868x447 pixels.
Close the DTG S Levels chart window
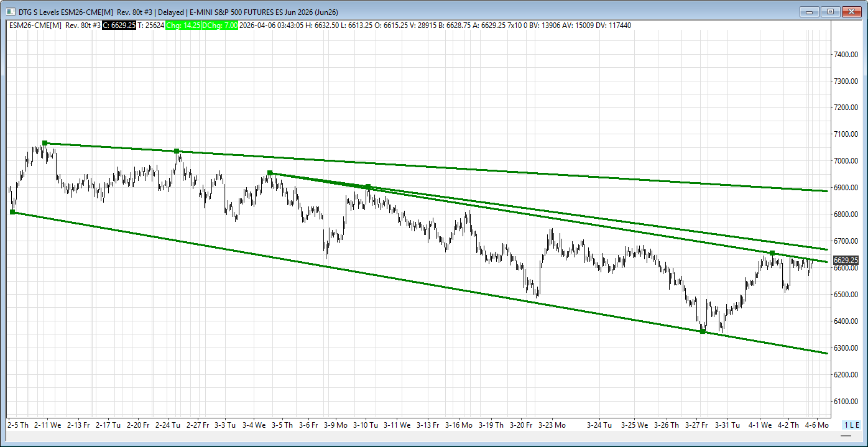[850, 11]
